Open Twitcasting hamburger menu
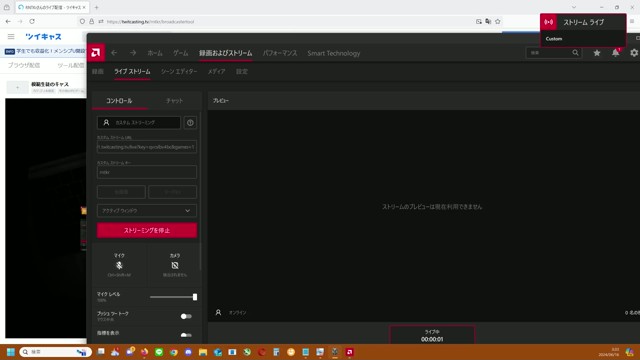The height and width of the screenshot is (360, 640). [11, 37]
